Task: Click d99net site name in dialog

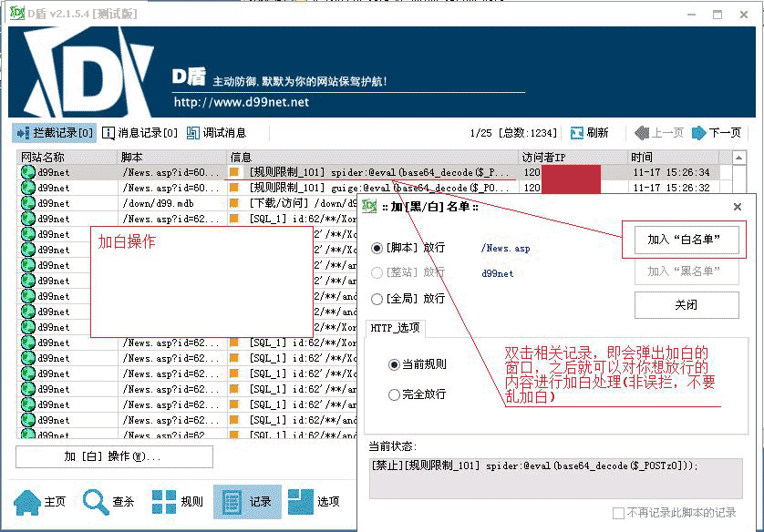Action: pos(498,273)
